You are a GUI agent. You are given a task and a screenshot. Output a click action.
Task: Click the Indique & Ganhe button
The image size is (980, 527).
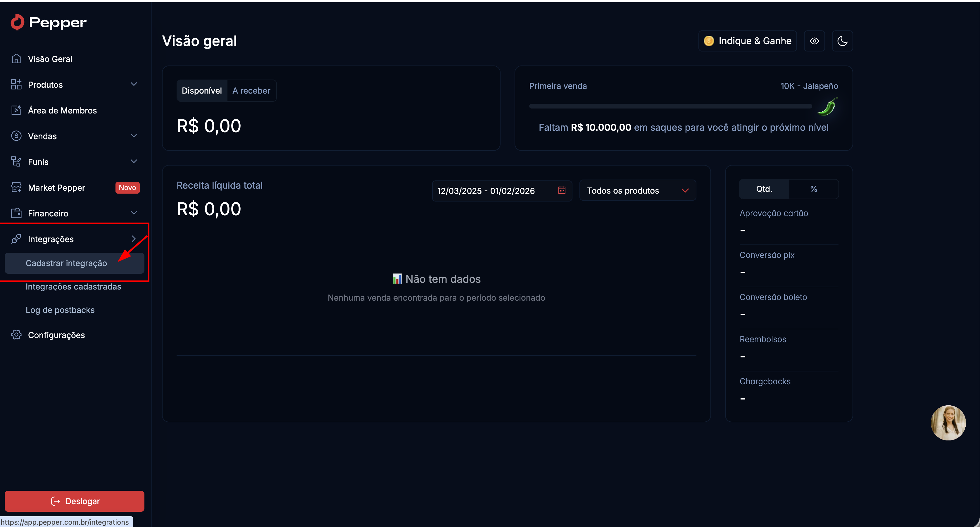point(748,41)
